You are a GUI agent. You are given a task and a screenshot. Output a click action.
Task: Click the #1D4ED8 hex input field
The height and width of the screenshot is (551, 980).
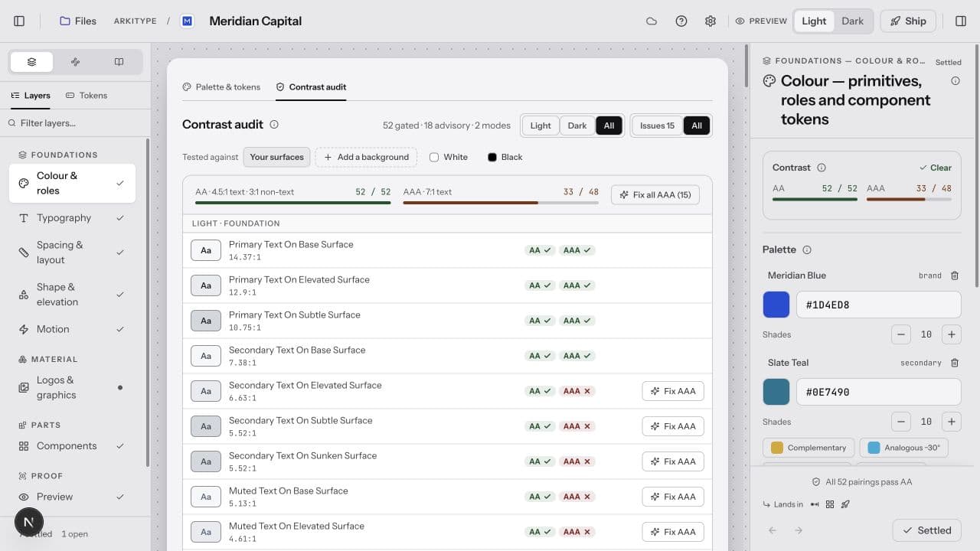(x=879, y=305)
